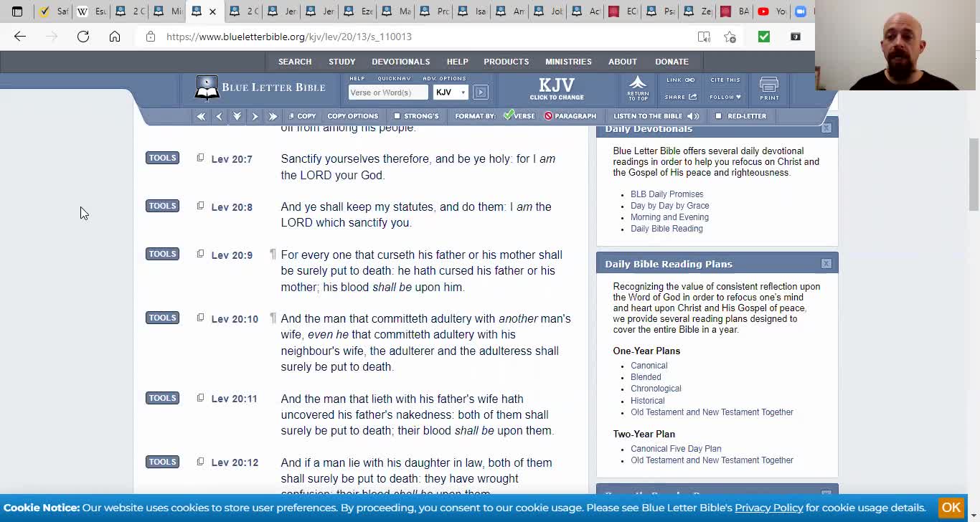Open the Devotionals menu
This screenshot has height=522, width=980.
point(400,62)
